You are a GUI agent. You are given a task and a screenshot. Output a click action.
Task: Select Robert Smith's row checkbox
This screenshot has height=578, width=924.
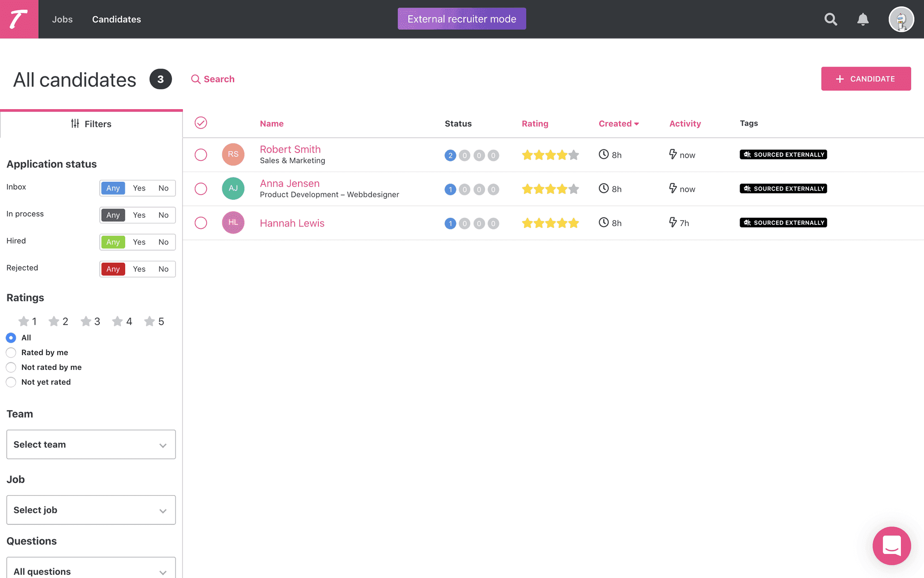point(201,154)
